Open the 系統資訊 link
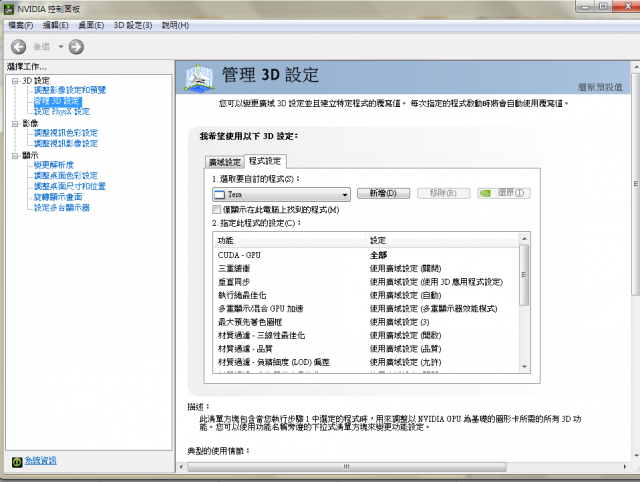 point(40,461)
